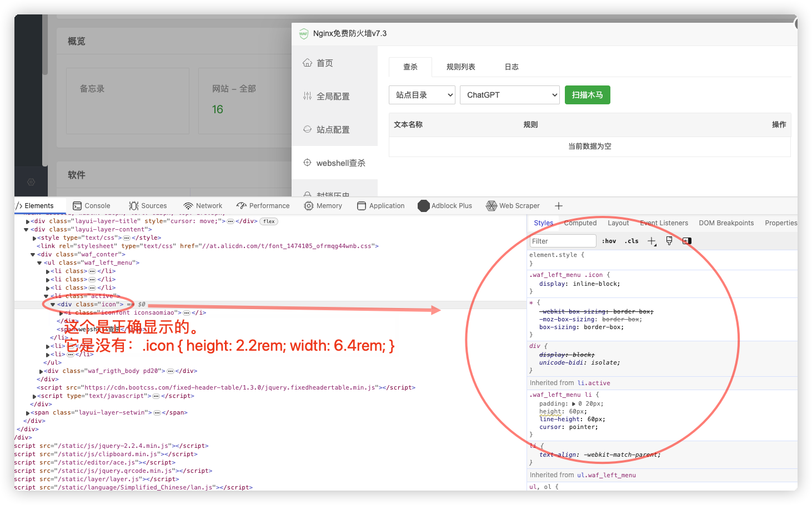Click the 当前数据为空 empty message
The height and width of the screenshot is (505, 812).
tap(590, 147)
